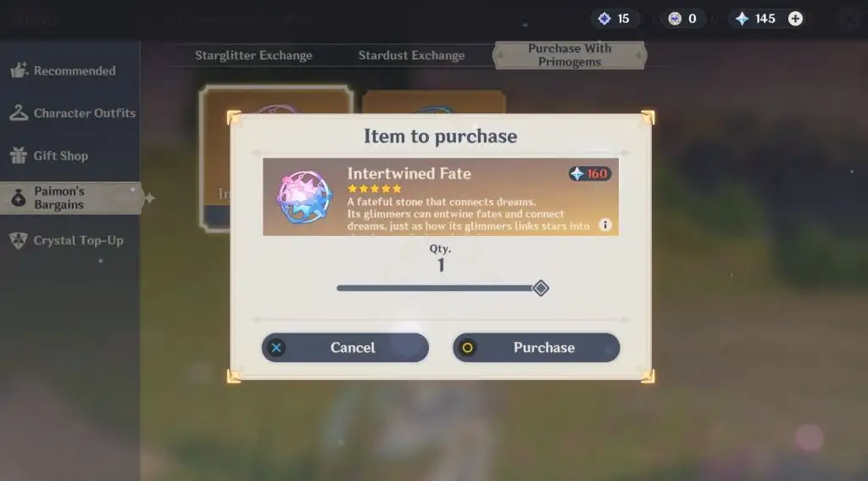This screenshot has width=868, height=481.
Task: Click the plus icon to add Primogems
Action: pyautogui.click(x=795, y=19)
